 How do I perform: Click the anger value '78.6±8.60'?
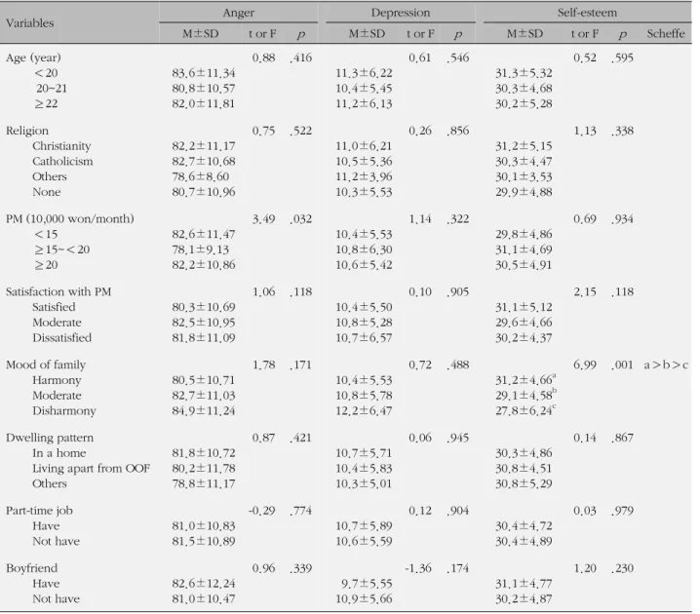click(x=201, y=176)
